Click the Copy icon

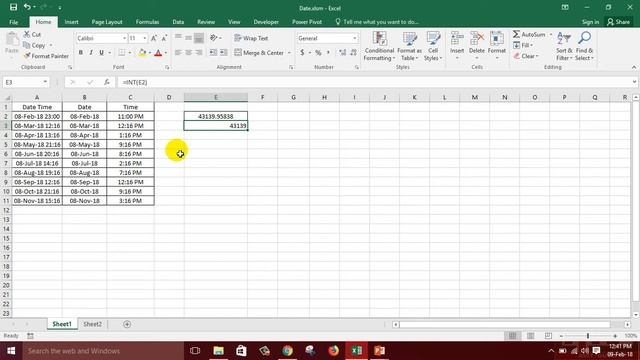point(27,45)
